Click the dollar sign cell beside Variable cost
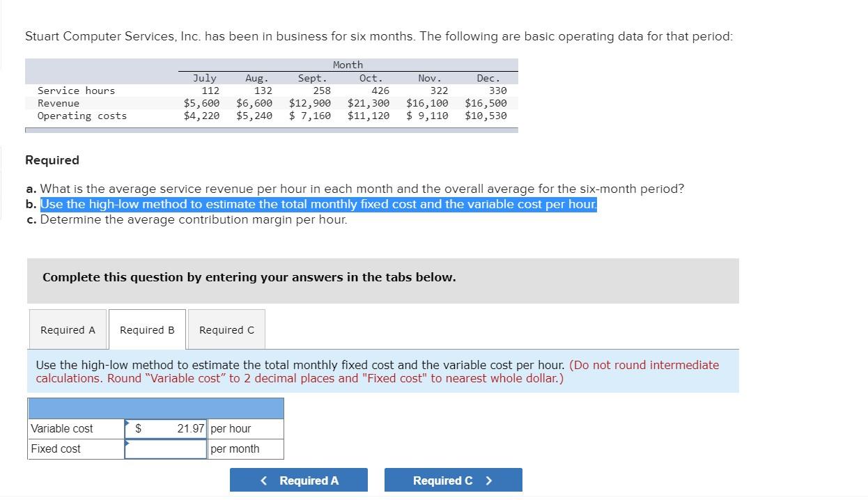Screen dimensions: 868x500 [x=138, y=429]
